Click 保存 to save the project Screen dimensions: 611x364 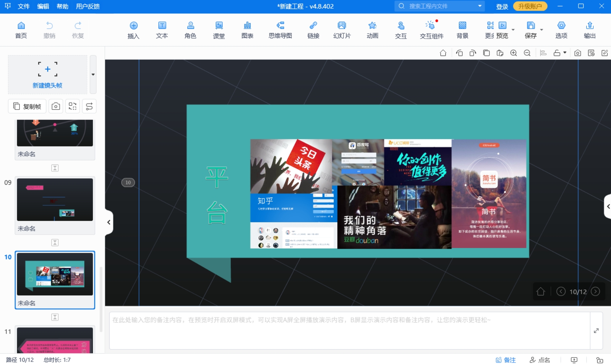pos(530,30)
